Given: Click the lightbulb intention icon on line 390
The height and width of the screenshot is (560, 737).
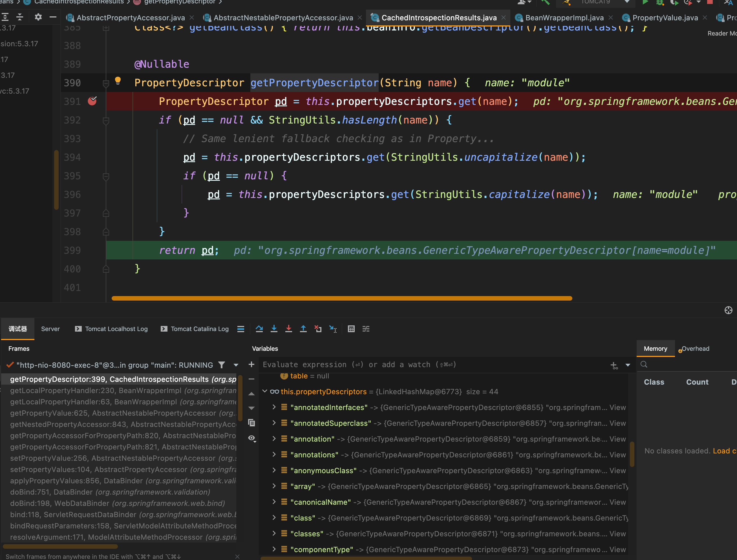Looking at the screenshot, I should tap(118, 81).
